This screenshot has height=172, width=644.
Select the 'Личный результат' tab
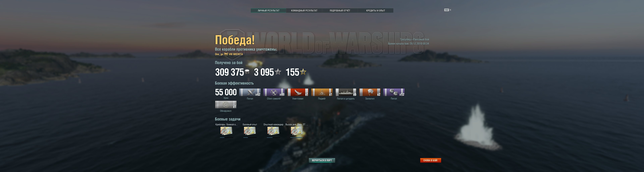pyautogui.click(x=269, y=11)
